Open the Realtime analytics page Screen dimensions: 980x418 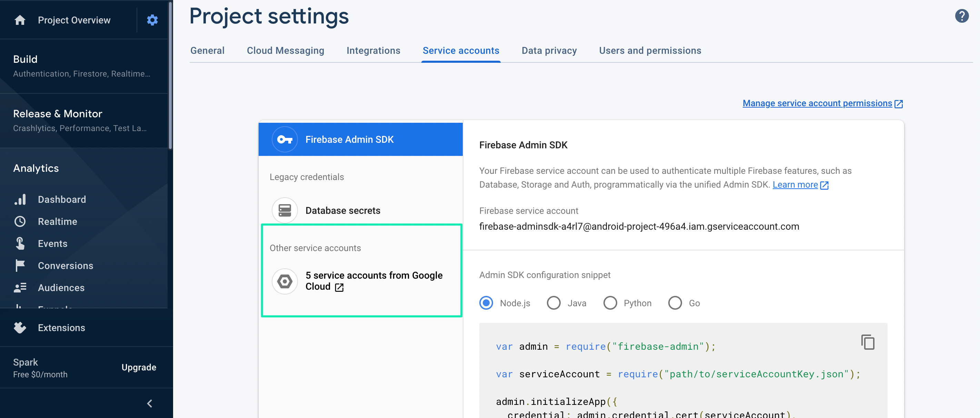coord(58,221)
